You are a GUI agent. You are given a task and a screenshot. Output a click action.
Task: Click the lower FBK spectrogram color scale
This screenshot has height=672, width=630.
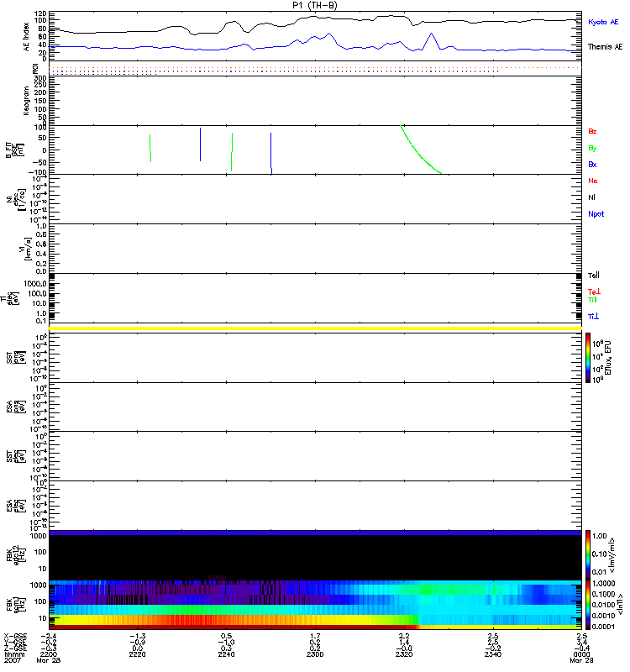[588, 604]
